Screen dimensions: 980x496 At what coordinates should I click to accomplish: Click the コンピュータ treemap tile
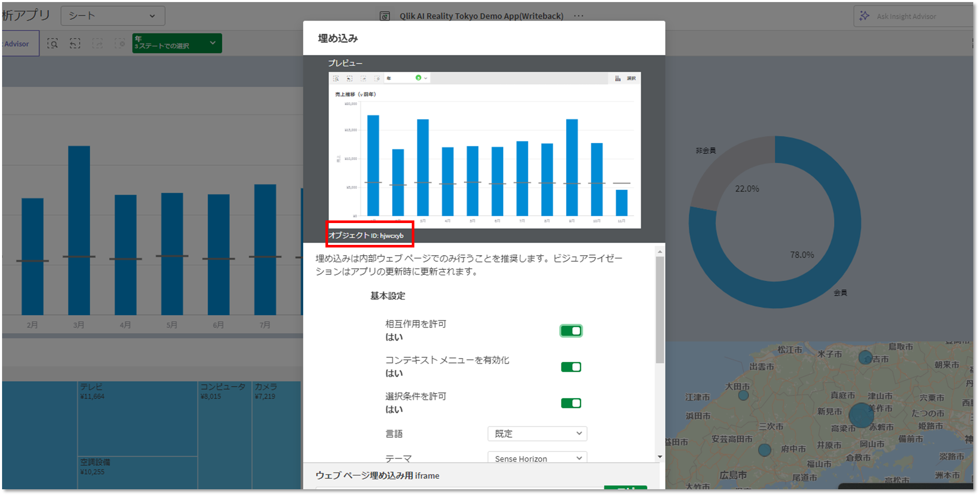pos(225,435)
